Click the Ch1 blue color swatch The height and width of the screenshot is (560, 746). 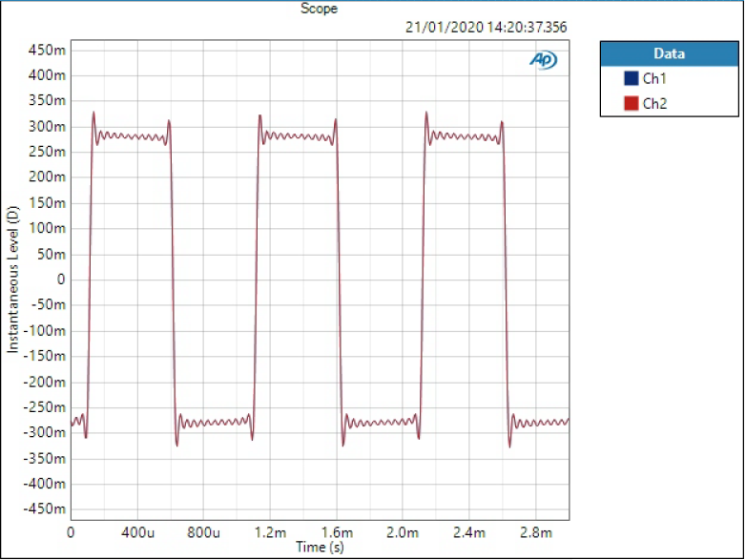pos(631,78)
